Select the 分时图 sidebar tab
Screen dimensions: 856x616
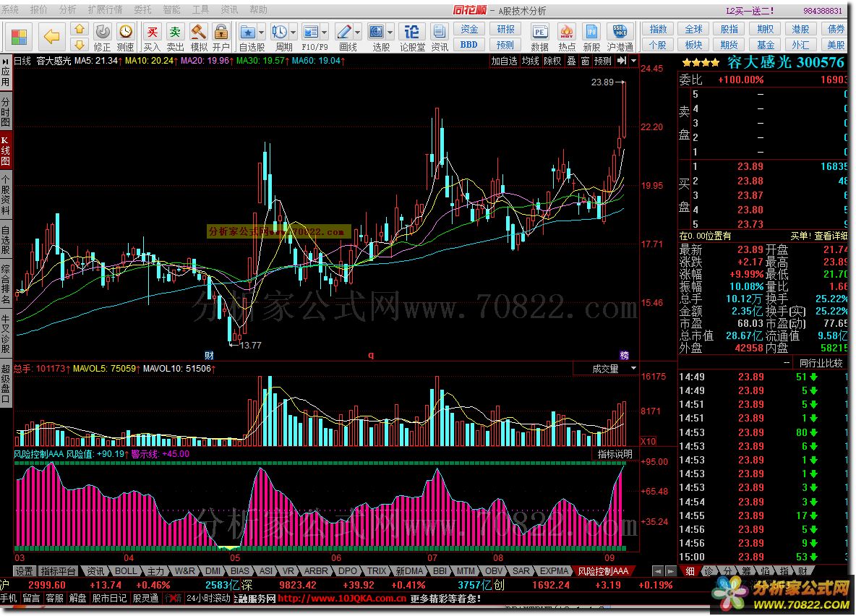tap(6, 111)
